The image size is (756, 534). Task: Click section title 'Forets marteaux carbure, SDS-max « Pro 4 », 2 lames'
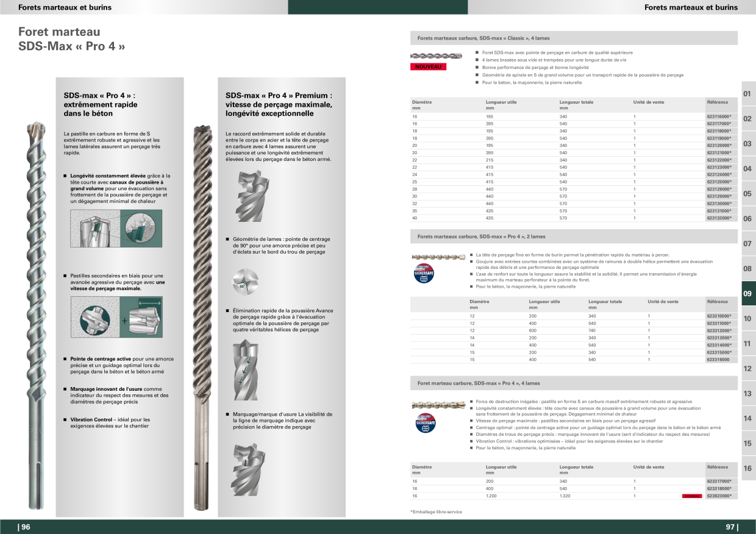tap(481, 236)
